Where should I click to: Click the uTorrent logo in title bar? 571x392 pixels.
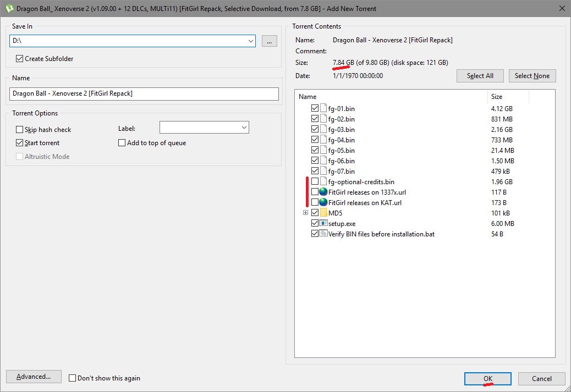9,8
